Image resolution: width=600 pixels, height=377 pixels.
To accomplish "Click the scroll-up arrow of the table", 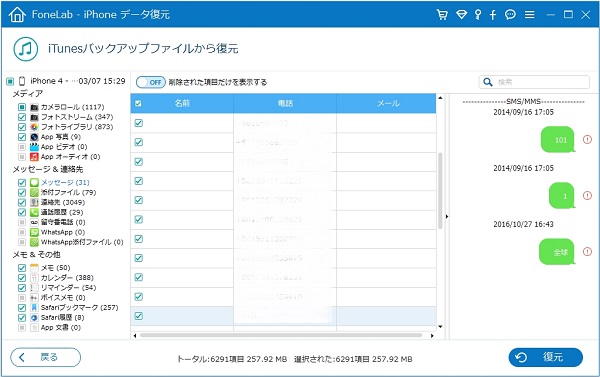I will pyautogui.click(x=440, y=98).
